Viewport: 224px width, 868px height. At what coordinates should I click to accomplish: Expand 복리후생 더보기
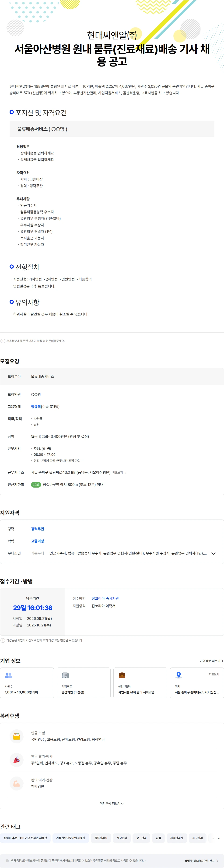112,804
